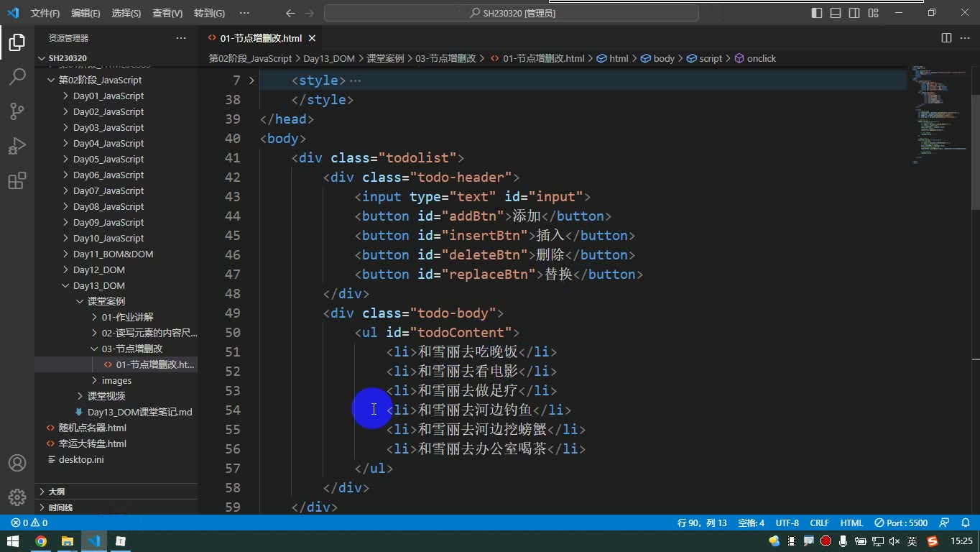This screenshot has height=552, width=980.
Task: Expand the images folder
Action: pyautogui.click(x=116, y=380)
